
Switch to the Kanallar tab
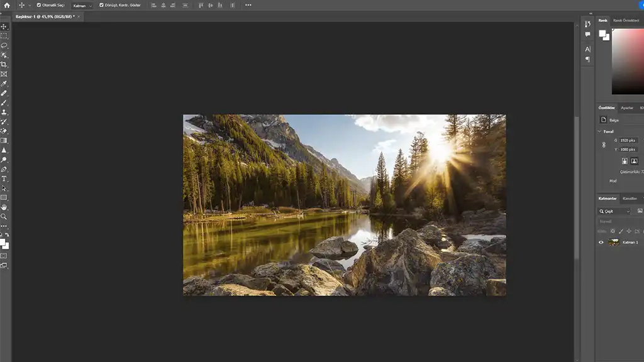pos(629,199)
